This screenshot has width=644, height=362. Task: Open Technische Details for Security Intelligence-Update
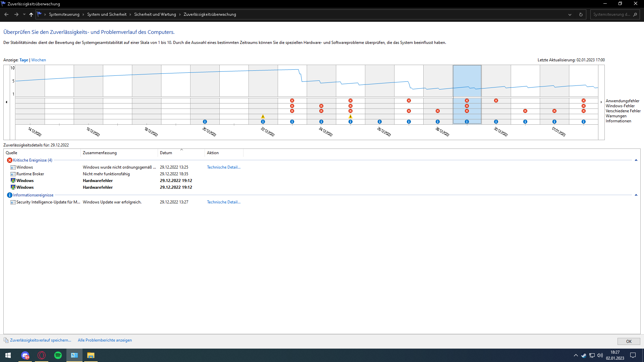tap(224, 202)
